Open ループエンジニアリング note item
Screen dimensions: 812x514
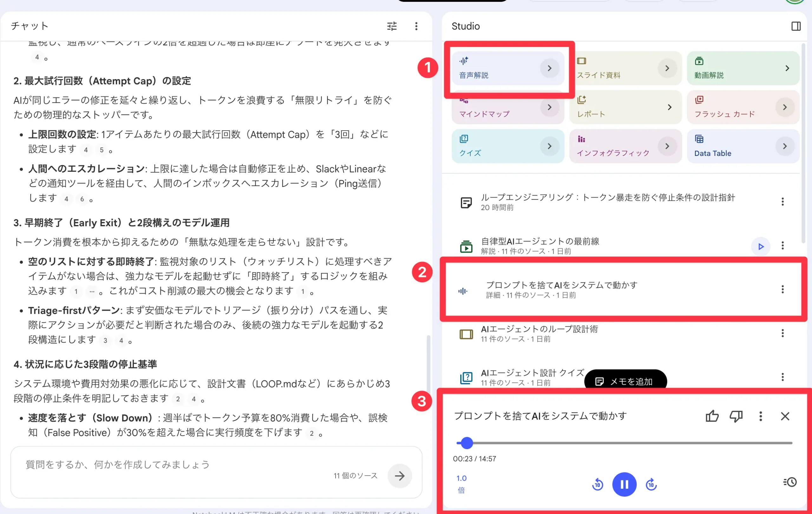point(620,202)
